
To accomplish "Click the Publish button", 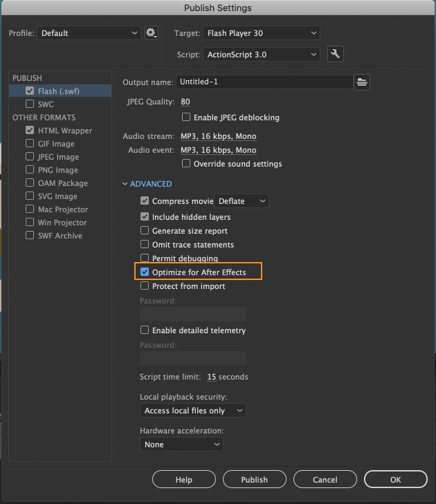I will pyautogui.click(x=254, y=479).
